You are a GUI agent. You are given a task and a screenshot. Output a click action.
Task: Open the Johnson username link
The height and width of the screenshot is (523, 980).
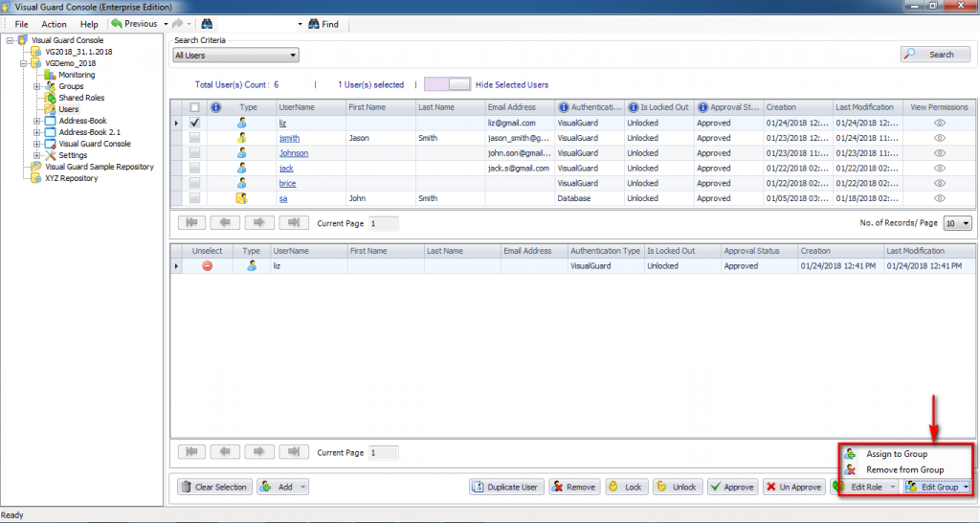(293, 153)
